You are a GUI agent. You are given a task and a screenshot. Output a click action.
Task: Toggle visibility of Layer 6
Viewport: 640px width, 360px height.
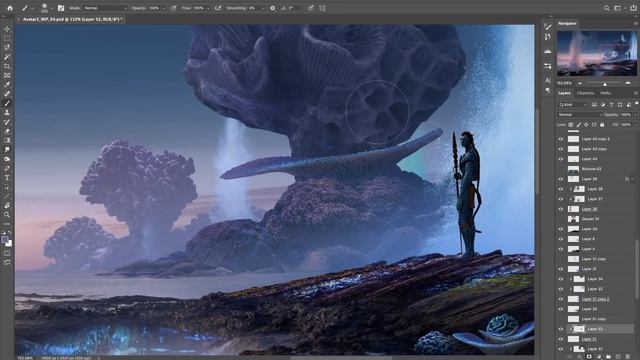click(561, 239)
